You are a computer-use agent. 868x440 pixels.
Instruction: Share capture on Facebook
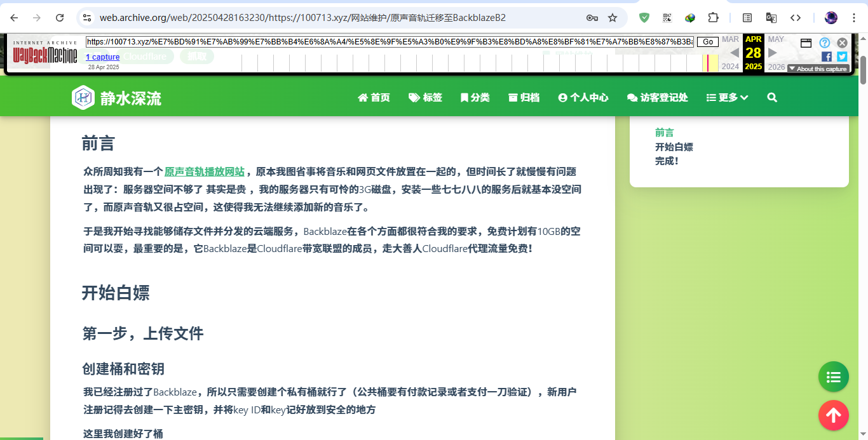[827, 57]
